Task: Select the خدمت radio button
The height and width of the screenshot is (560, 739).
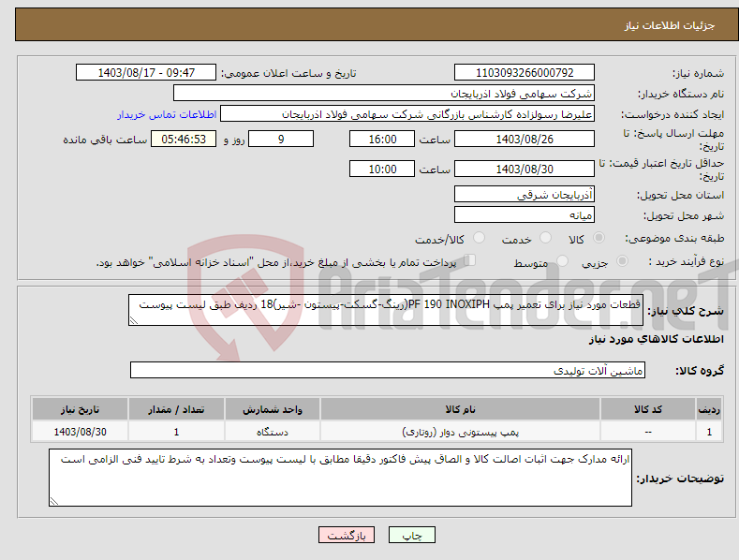Action: pos(545,238)
